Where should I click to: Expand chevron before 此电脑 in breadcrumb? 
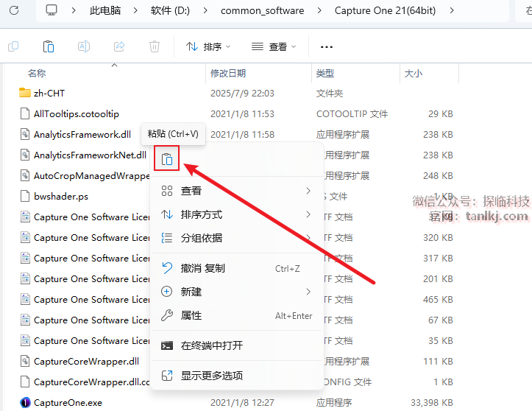(74, 10)
